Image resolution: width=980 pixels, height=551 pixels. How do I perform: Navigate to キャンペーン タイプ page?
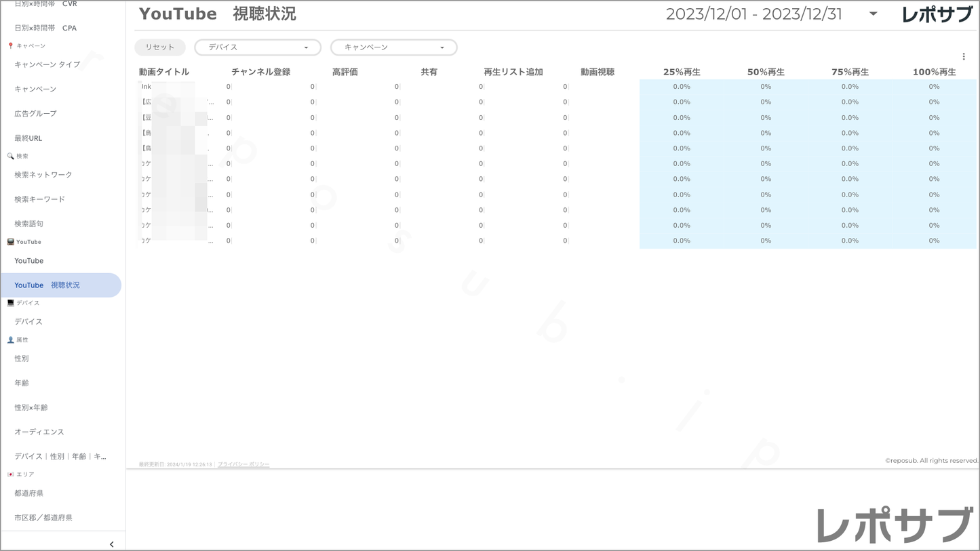tap(47, 64)
